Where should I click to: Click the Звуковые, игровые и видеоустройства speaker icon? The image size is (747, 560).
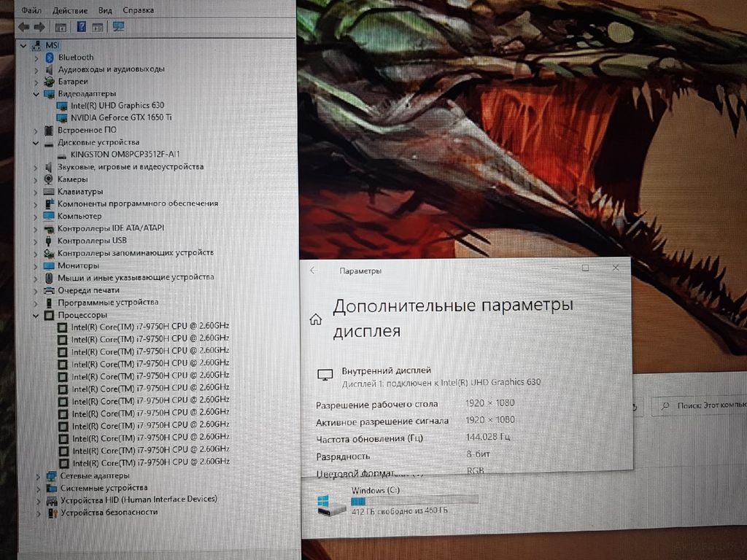[48, 167]
